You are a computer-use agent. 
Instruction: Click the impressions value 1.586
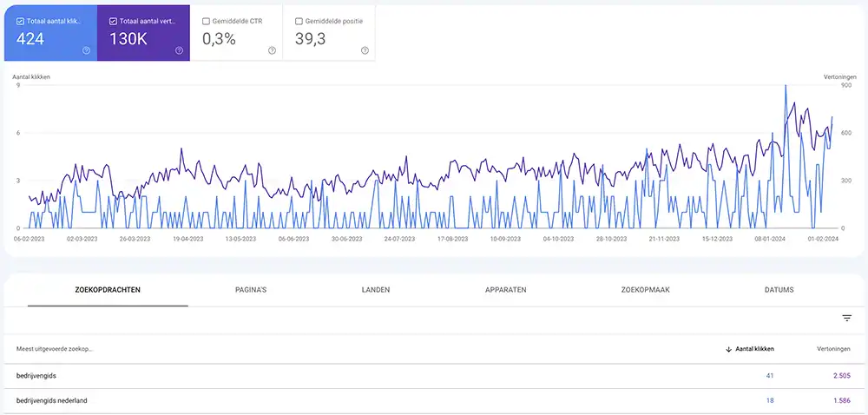click(x=841, y=400)
